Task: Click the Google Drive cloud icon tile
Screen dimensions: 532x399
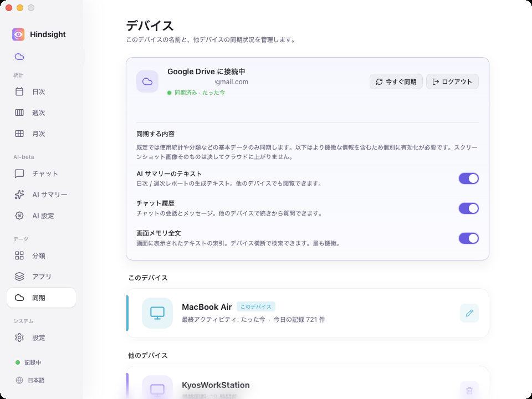Action: (147, 81)
